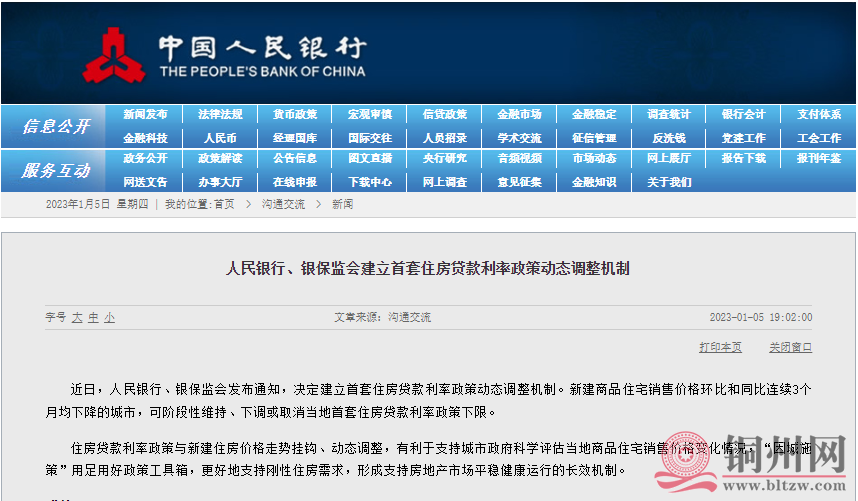Open the 下载中心 link
The image size is (858, 501).
pyautogui.click(x=370, y=182)
